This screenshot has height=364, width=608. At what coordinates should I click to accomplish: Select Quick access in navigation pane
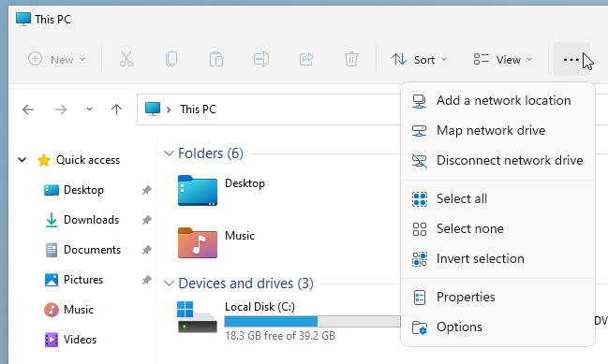coord(88,160)
